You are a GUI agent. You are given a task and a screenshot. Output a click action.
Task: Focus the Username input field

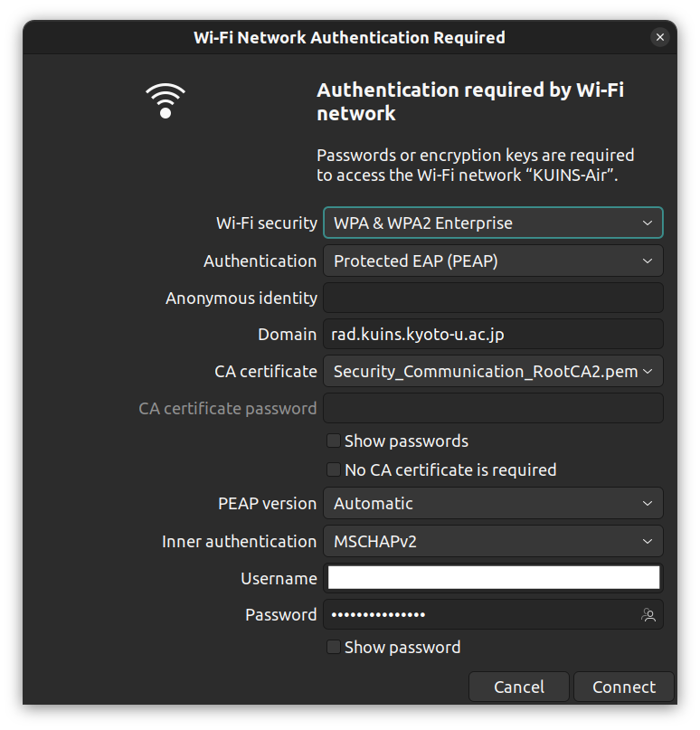tap(493, 578)
